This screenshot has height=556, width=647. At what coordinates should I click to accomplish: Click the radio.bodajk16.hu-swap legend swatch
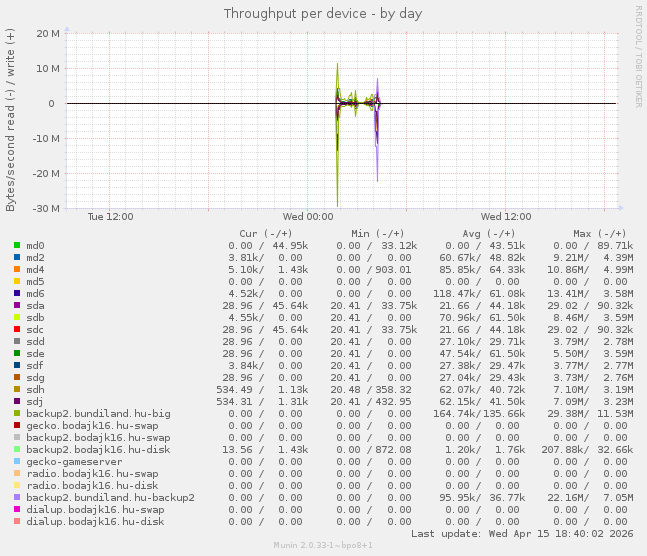(x=17, y=473)
